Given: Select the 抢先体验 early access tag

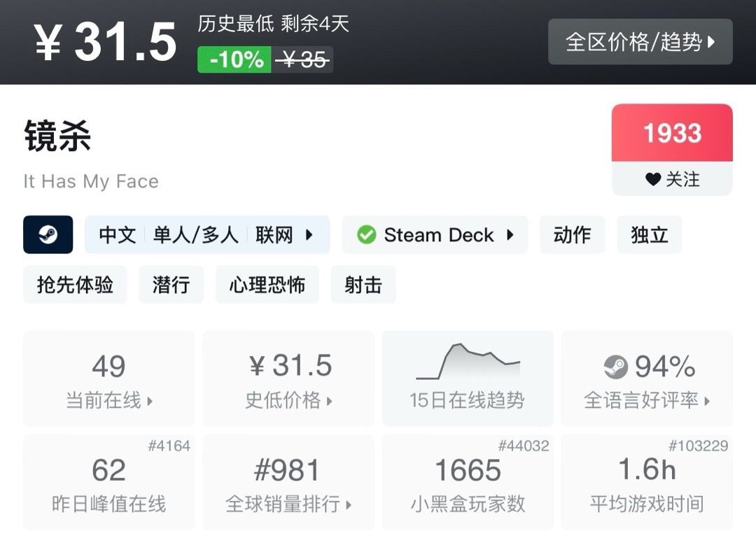Looking at the screenshot, I should click(x=75, y=285).
